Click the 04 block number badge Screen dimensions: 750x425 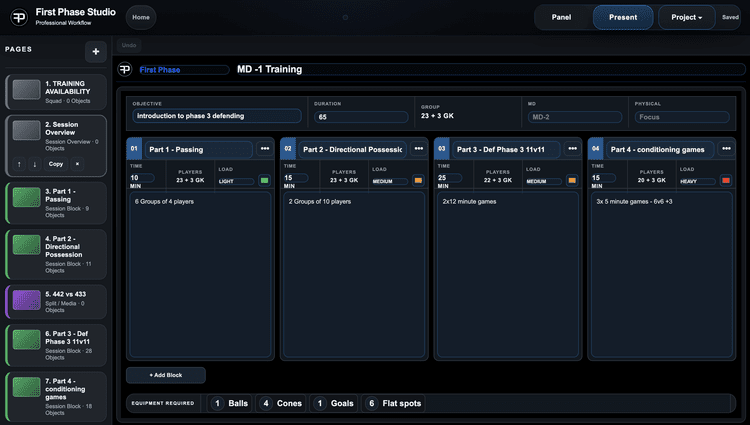(596, 149)
